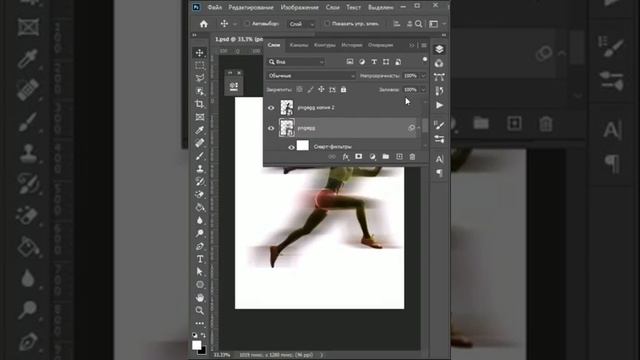Open the Вид layer filter type dropdown
The height and width of the screenshot is (360, 640).
(x=296, y=62)
